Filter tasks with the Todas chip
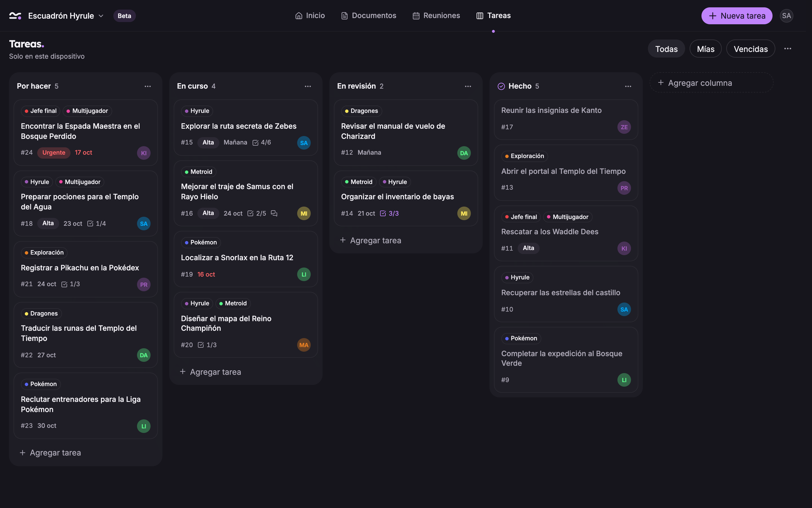This screenshot has width=812, height=508. 666,49
